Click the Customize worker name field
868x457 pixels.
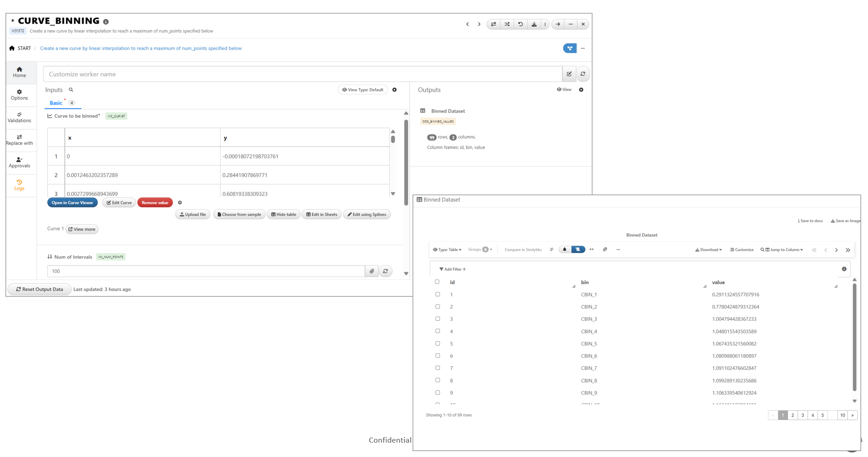tap(302, 74)
